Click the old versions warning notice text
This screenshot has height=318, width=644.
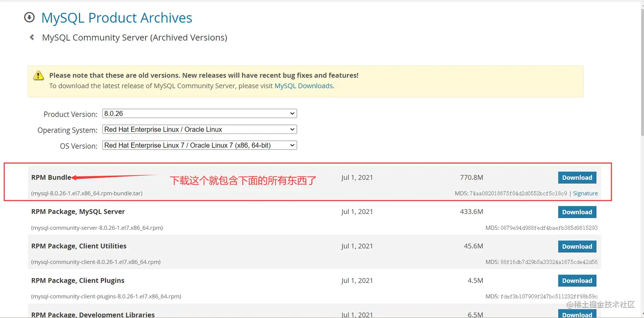(204, 75)
